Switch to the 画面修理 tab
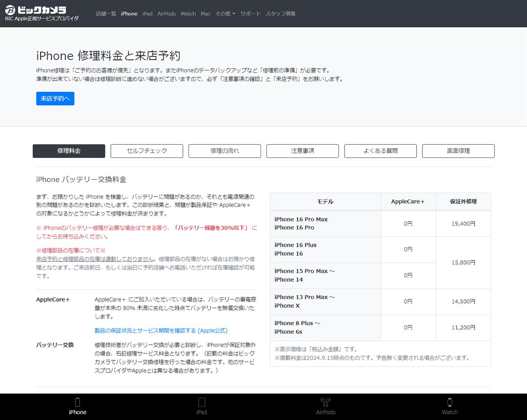Image resolution: width=527 pixels, height=420 pixels. 458,151
